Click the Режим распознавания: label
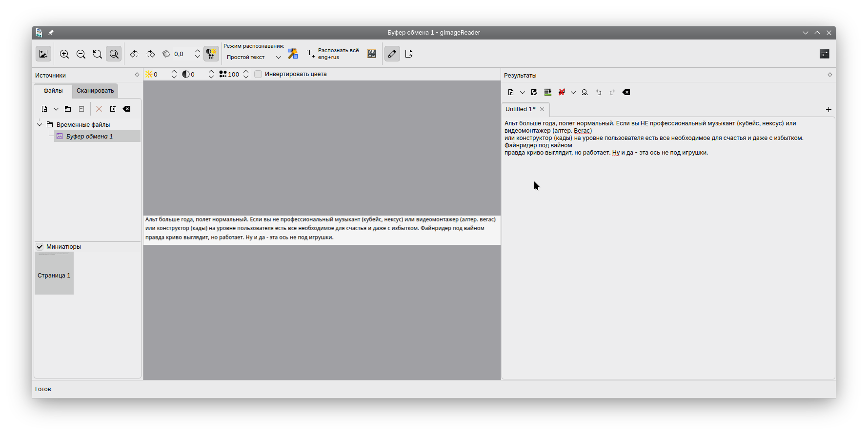This screenshot has height=436, width=868. click(254, 46)
